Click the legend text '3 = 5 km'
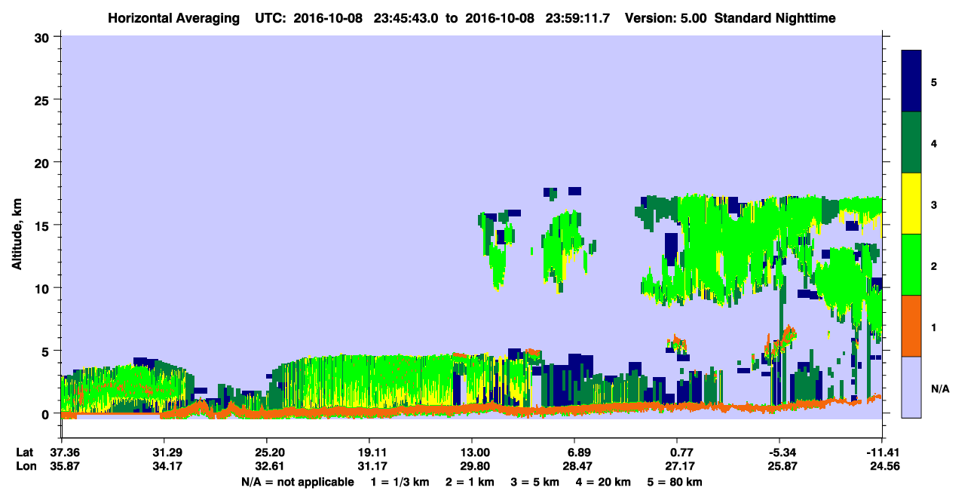980x503 pixels. pos(534,482)
